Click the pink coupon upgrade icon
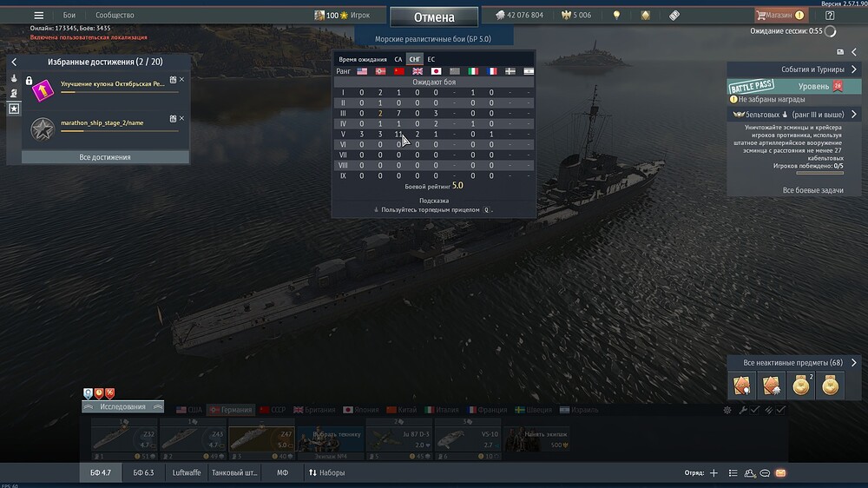This screenshot has width=868, height=488. coord(43,90)
